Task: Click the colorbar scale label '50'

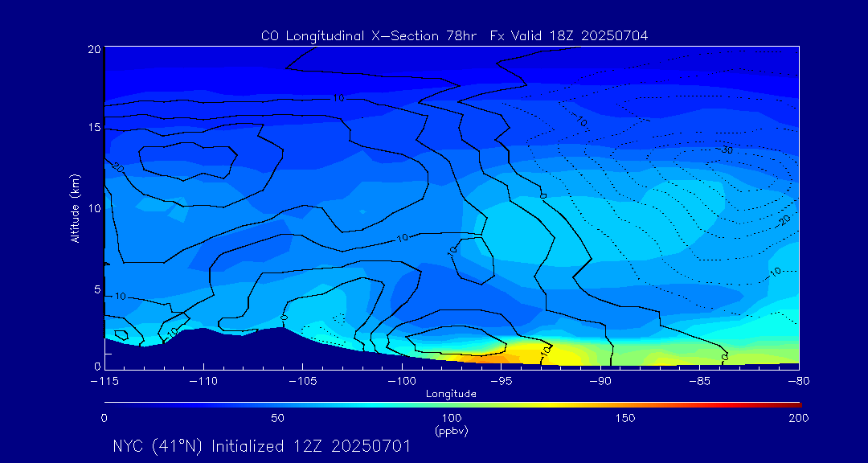Action: click(x=278, y=418)
